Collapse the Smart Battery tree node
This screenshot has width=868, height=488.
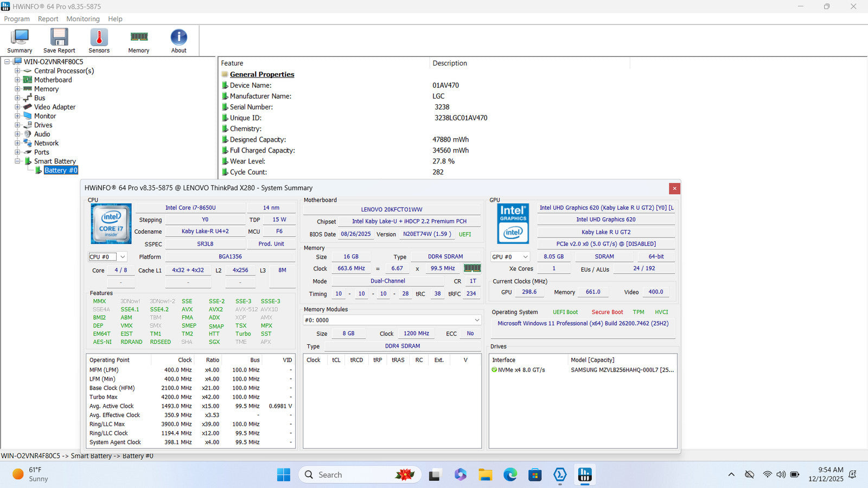[x=17, y=161]
